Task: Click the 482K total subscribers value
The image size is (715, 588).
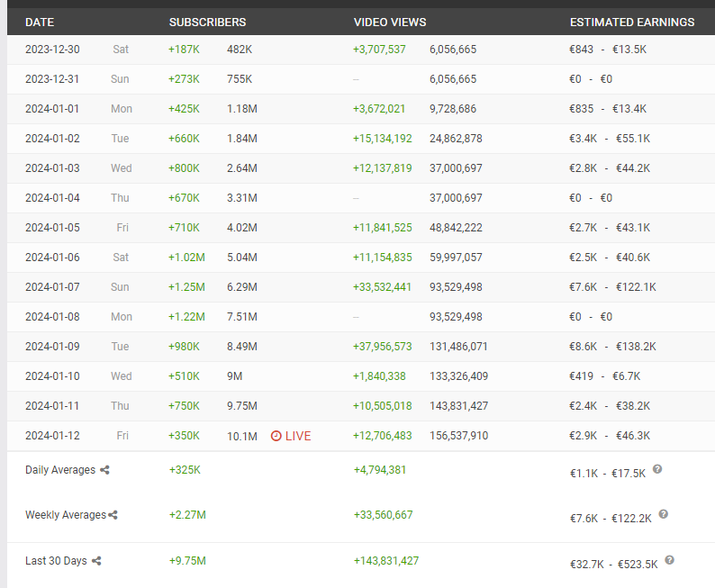Action: point(240,50)
